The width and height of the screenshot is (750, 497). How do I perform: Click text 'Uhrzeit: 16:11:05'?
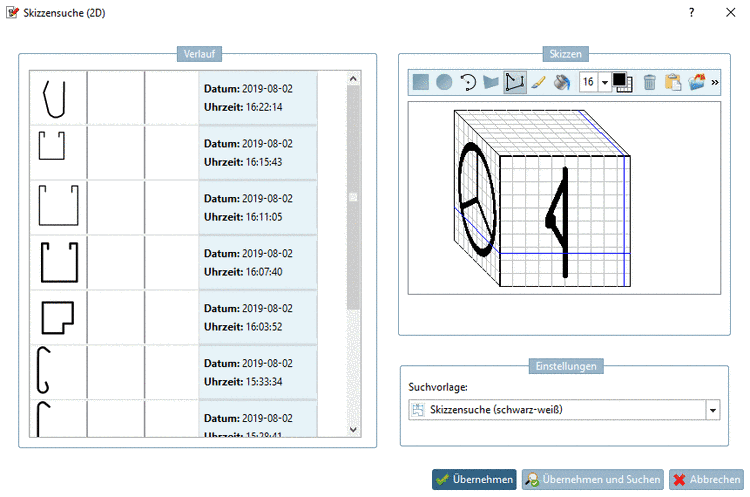pos(243,217)
